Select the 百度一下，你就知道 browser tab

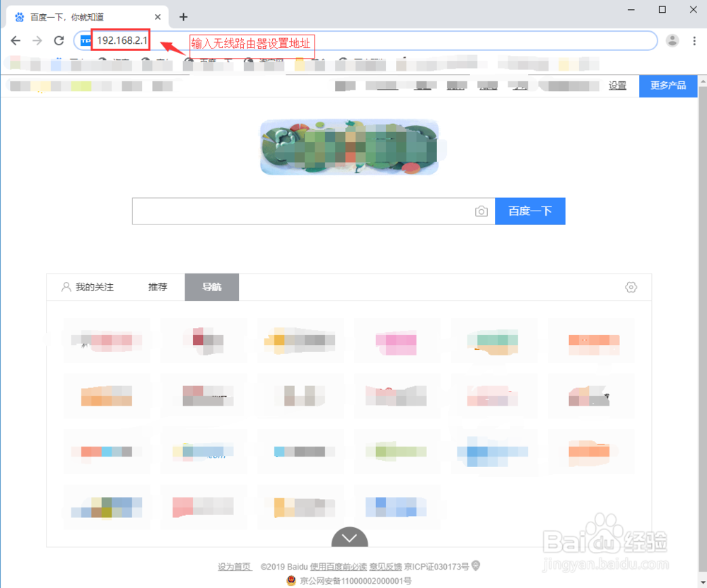(88, 17)
